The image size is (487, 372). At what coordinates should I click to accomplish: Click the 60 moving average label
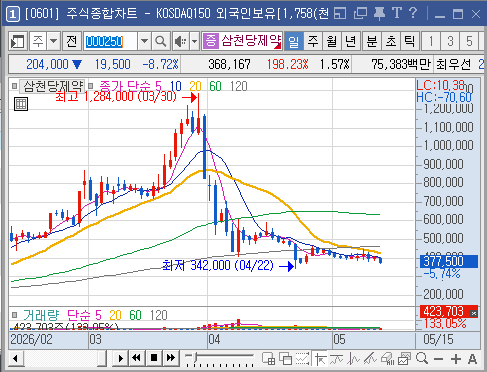(x=215, y=86)
